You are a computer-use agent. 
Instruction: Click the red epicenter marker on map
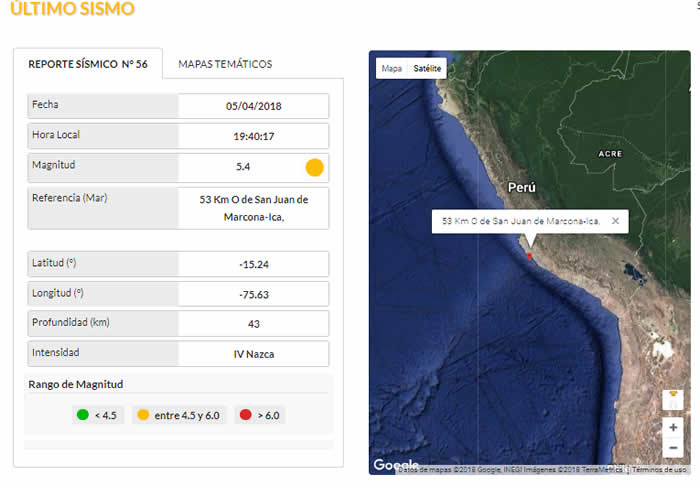click(530, 254)
